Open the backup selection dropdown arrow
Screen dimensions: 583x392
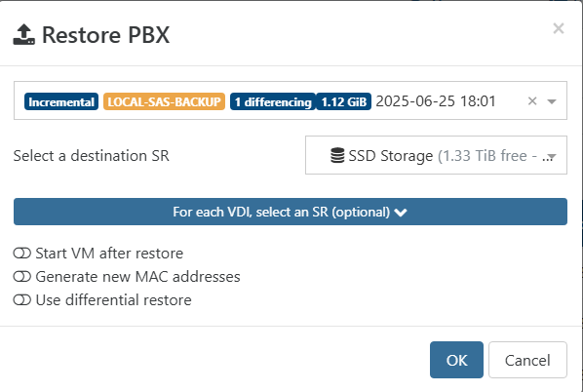(552, 101)
